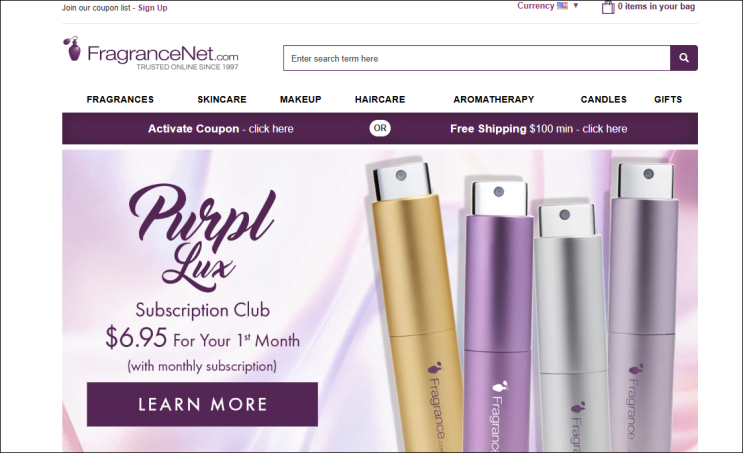Open the FRAGRANCES menu
743x453 pixels.
[x=120, y=100]
